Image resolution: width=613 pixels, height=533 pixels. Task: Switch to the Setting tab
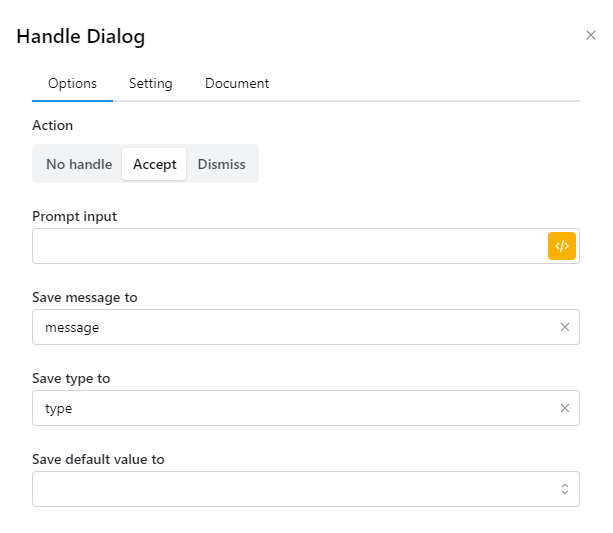[x=151, y=84]
